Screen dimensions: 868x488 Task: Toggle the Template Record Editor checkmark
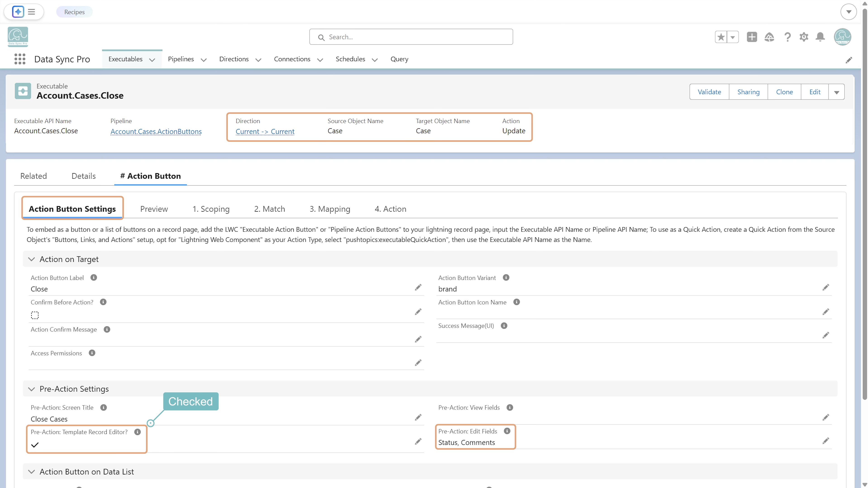point(35,445)
